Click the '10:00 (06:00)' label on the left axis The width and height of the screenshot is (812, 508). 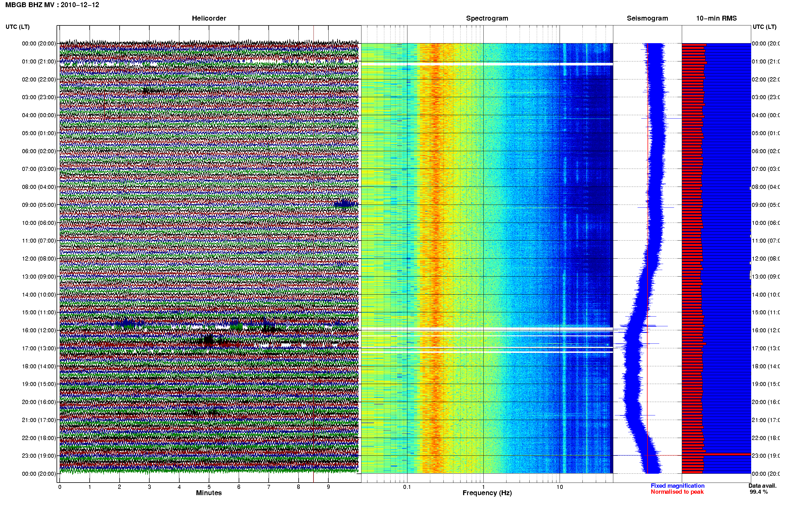(x=39, y=223)
